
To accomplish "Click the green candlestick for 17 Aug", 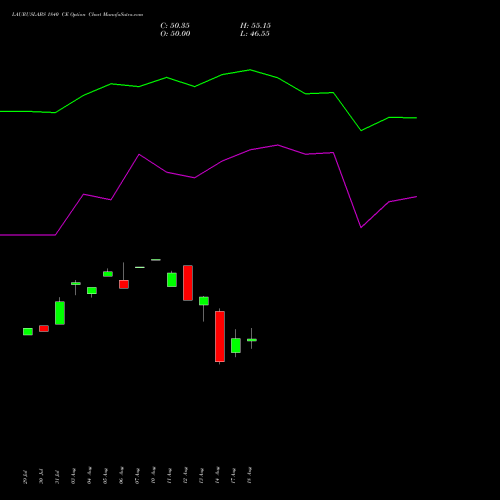I will (x=236, y=346).
